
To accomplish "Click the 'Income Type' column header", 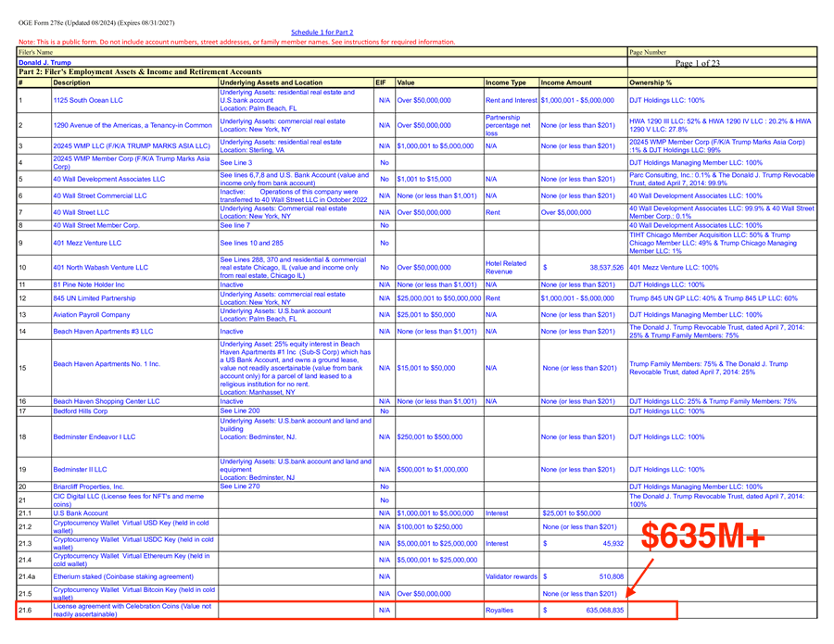I will click(x=506, y=82).
